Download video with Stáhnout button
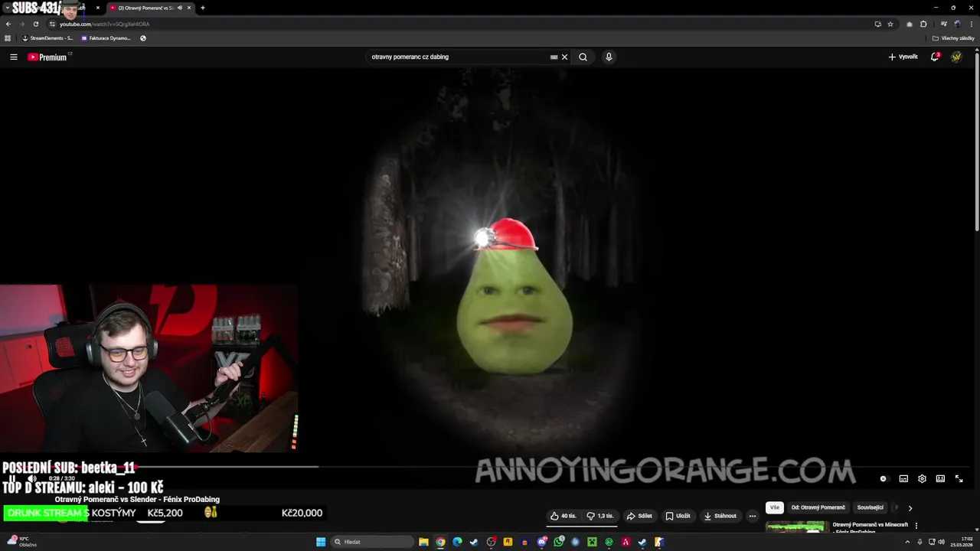The image size is (980, 551). (x=720, y=516)
